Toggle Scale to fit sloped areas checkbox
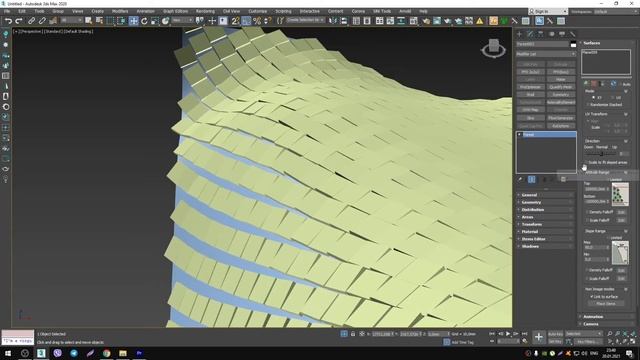This screenshot has width=640, height=360. [x=586, y=162]
